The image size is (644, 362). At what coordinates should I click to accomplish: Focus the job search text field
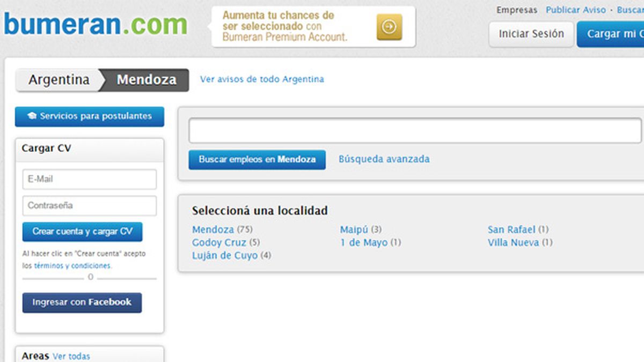[415, 130]
